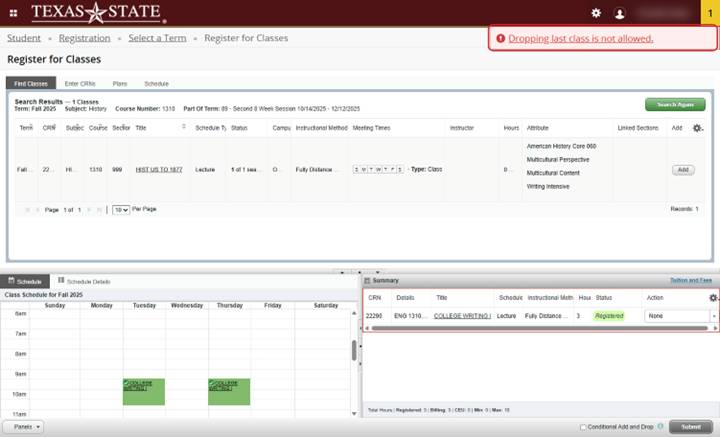Open the Per Page dropdown
This screenshot has height=437, width=720.
click(x=120, y=209)
